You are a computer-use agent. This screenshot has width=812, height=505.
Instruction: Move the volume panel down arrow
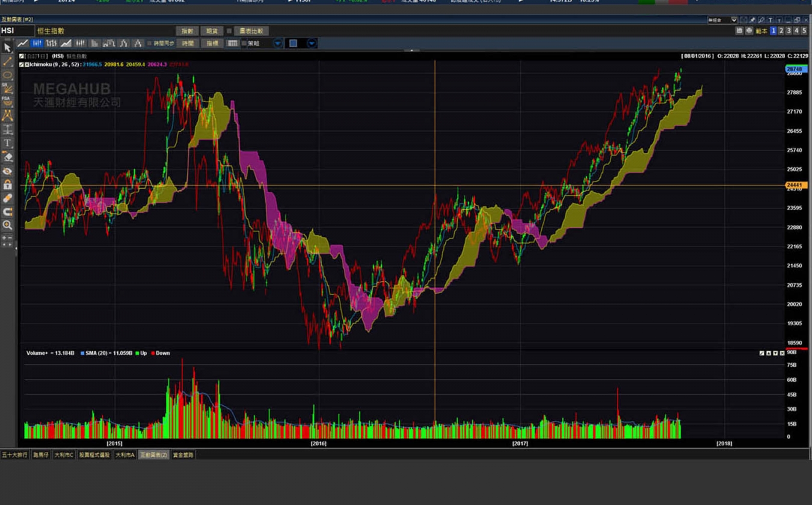pos(775,353)
